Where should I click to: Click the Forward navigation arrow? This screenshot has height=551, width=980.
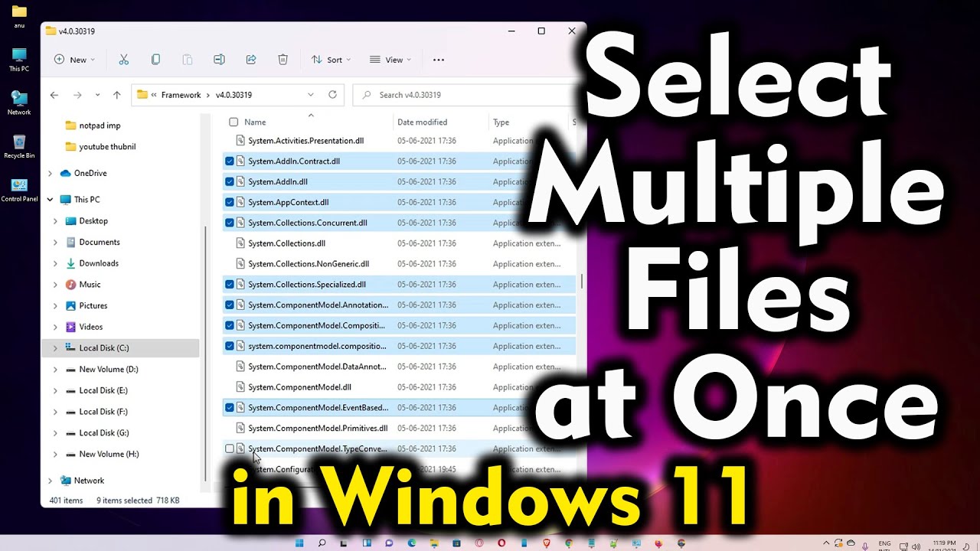77,95
